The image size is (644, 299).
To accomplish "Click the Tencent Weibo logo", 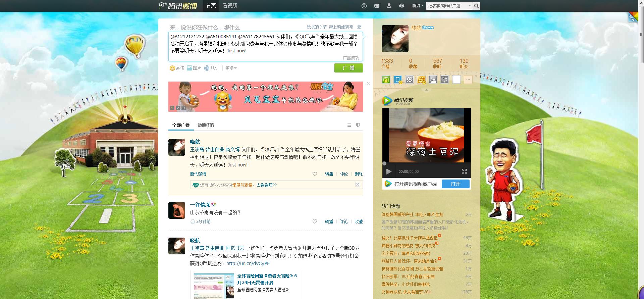I will click(x=178, y=6).
